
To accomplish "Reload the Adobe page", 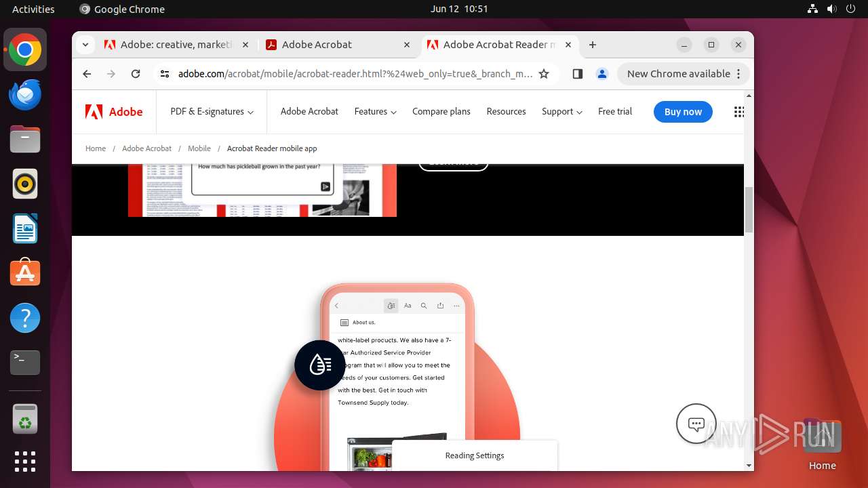I will coord(136,74).
